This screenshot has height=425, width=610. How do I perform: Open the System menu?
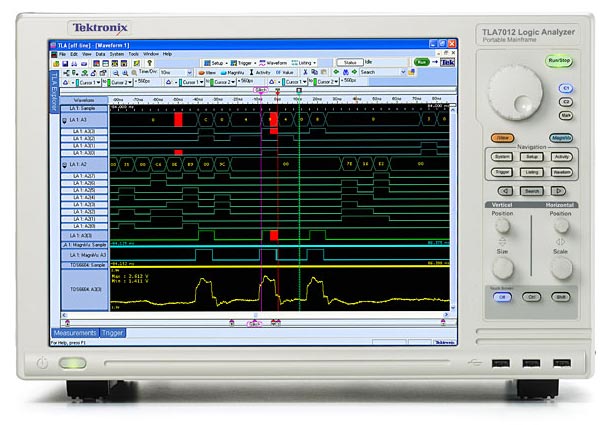[117, 54]
